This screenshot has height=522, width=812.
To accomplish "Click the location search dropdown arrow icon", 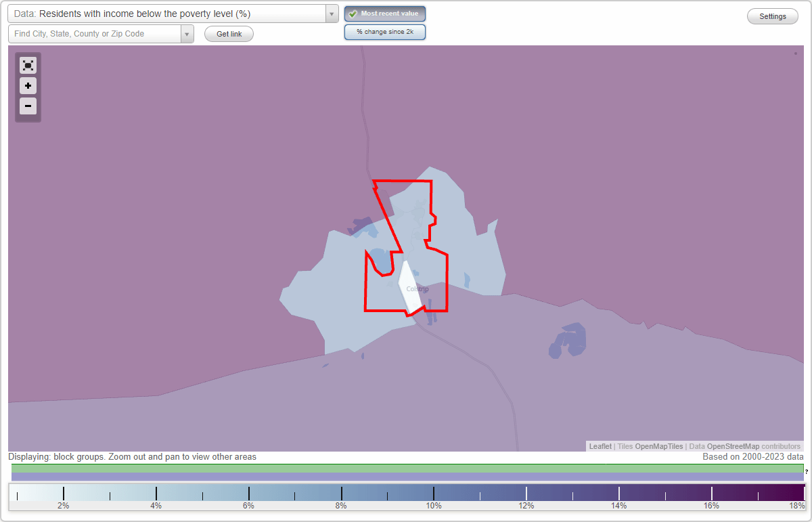I will (187, 33).
